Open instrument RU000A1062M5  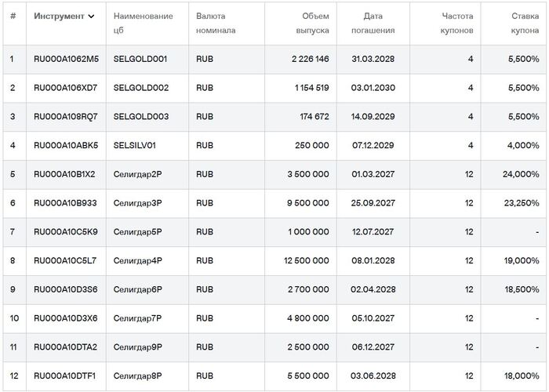66,60
